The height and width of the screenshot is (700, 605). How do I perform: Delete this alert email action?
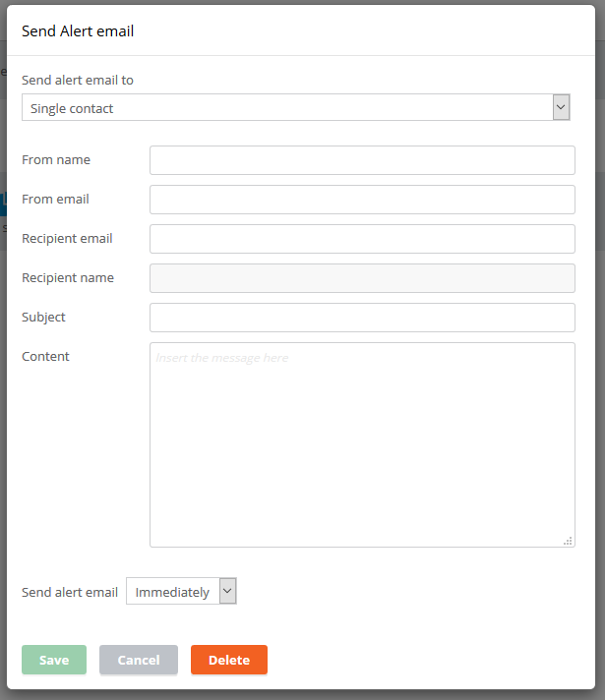pos(229,660)
